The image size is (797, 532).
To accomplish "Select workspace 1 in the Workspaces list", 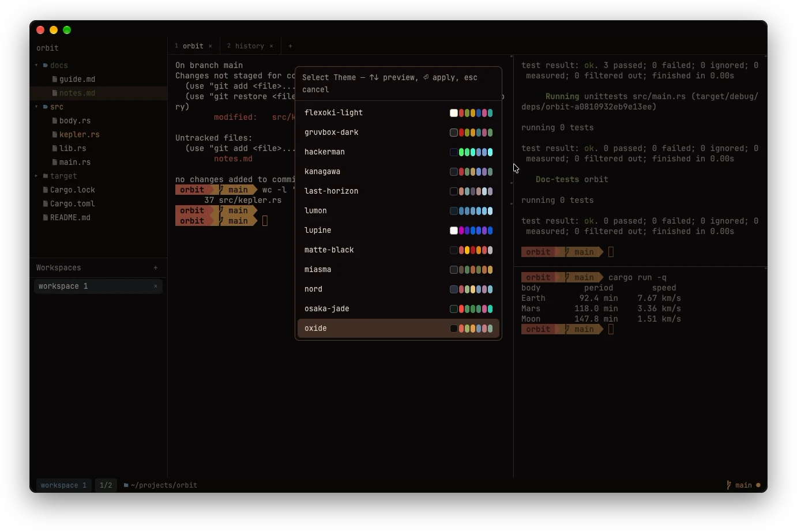I will (x=98, y=286).
